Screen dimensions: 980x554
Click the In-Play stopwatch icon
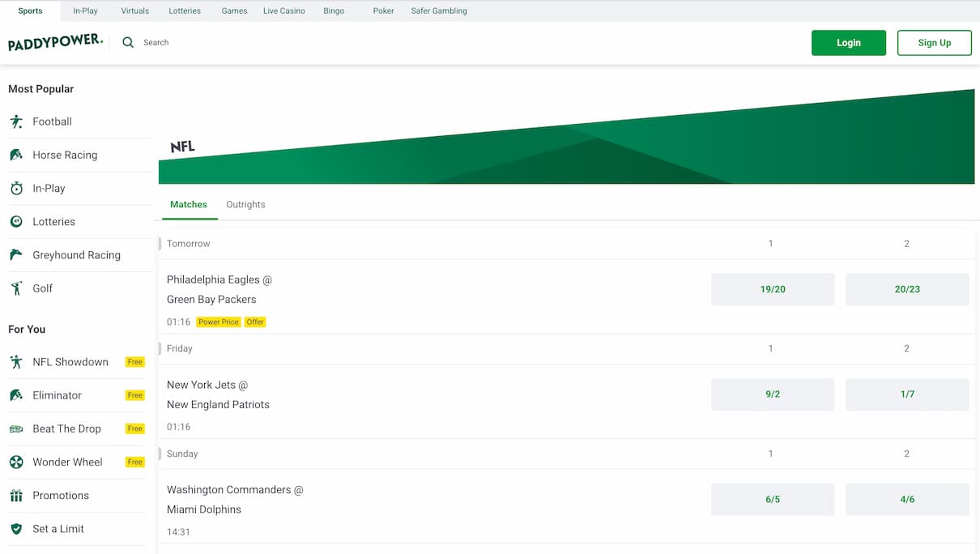click(x=16, y=188)
